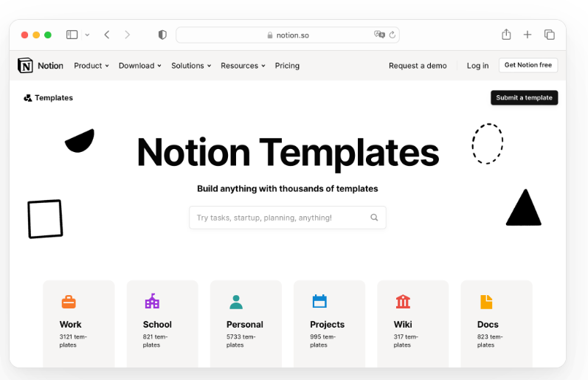Click Submit a template button
This screenshot has width=588, height=380.
[525, 97]
